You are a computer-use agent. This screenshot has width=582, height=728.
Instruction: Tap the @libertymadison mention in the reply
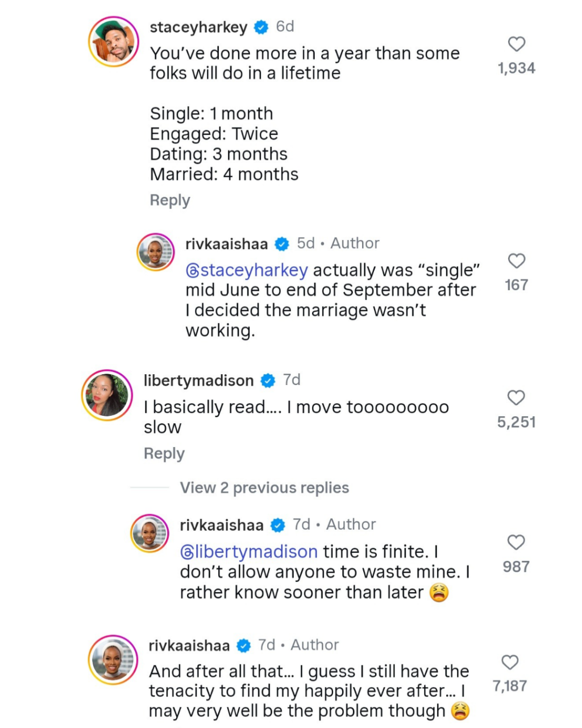point(248,552)
